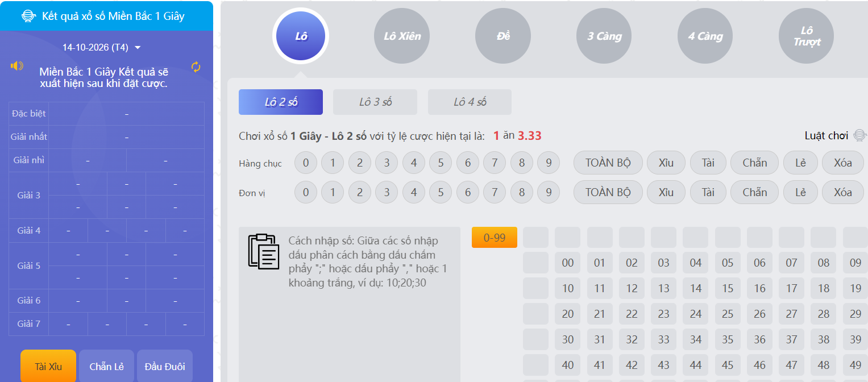
Task: Select the Đề game type
Action: tap(503, 36)
